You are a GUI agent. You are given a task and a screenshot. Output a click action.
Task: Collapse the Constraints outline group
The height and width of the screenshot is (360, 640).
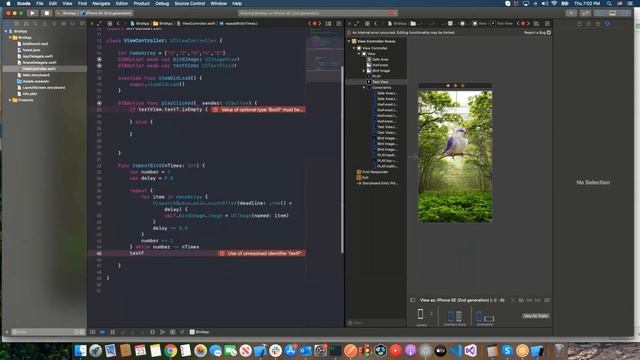click(x=364, y=87)
